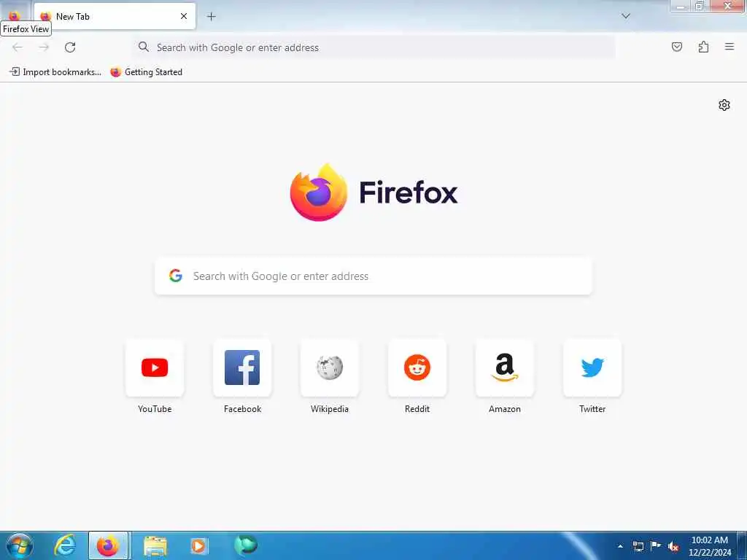The height and width of the screenshot is (560, 747).
Task: Go forward one page
Action: 44,47
